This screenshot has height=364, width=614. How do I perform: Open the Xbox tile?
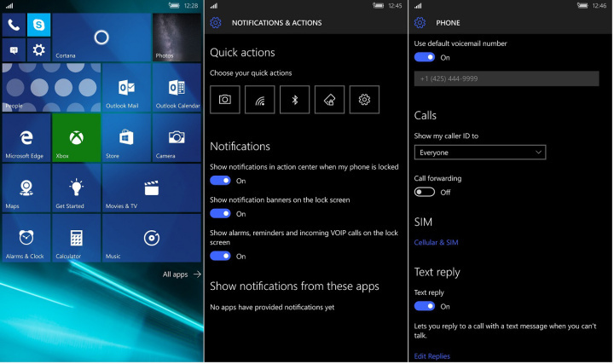pyautogui.click(x=77, y=137)
